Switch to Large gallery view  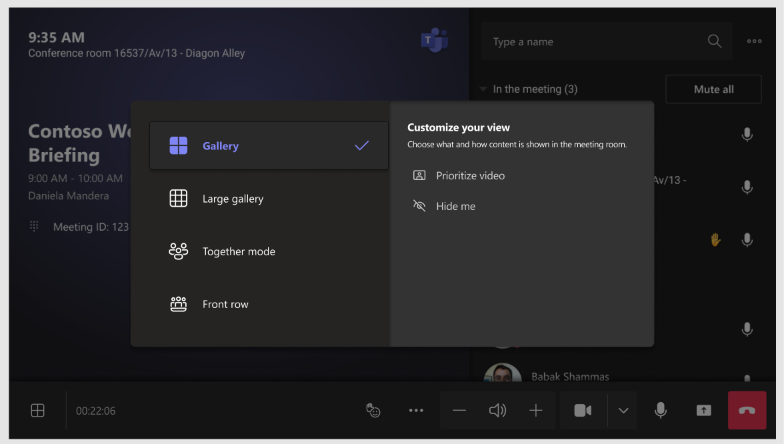pos(269,198)
